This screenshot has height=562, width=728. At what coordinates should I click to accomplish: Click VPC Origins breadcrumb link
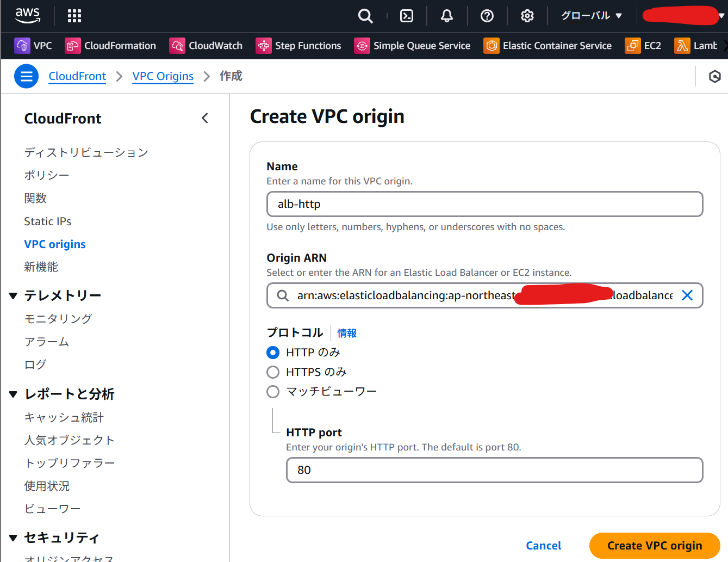163,76
